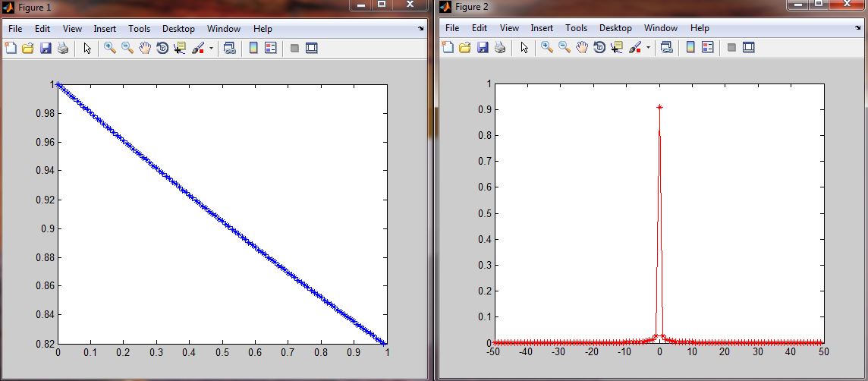Click Link Plot icon in Figure 1 toolbar

[x=229, y=48]
